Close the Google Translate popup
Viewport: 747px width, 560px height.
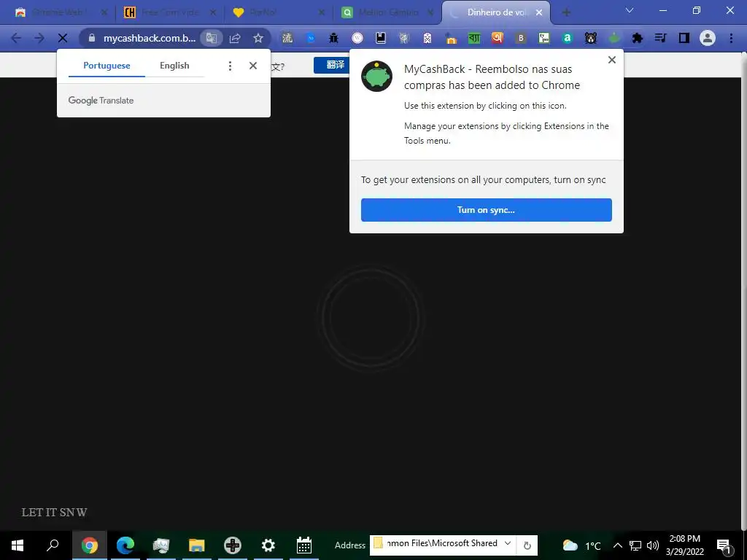[x=253, y=66]
